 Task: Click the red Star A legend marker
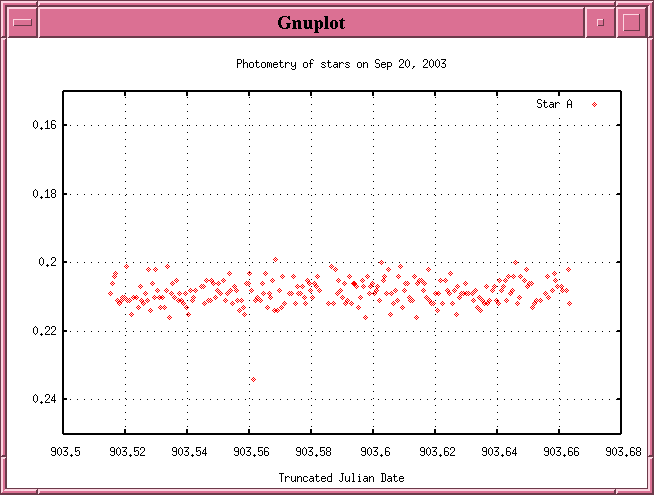[594, 104]
